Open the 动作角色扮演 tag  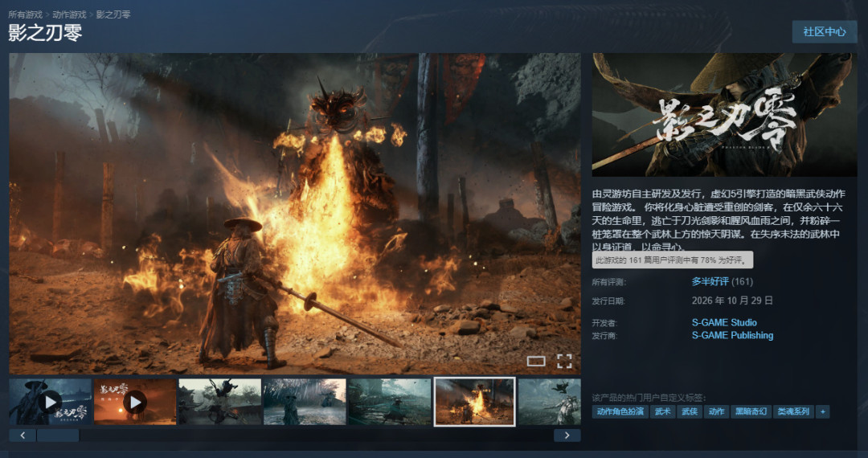620,411
